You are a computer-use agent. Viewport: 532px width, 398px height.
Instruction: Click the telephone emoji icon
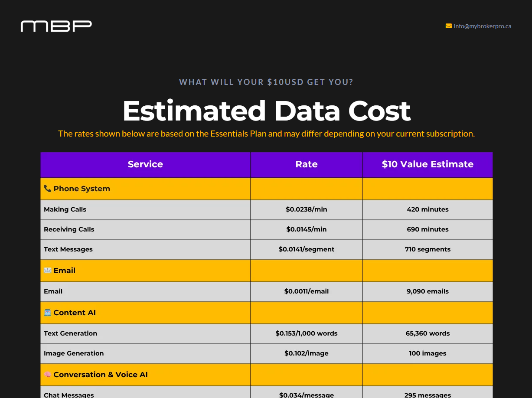47,189
